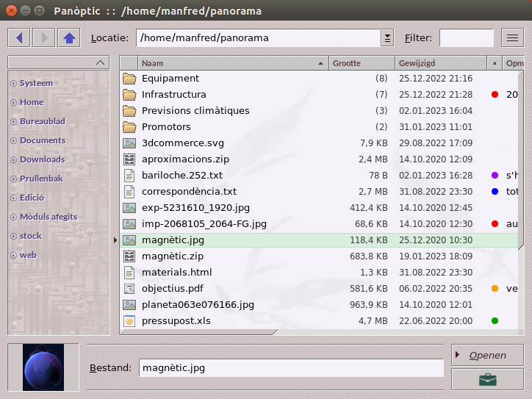Click the green label on pressupost.xls row
The height and width of the screenshot is (399, 532).
[495, 321]
